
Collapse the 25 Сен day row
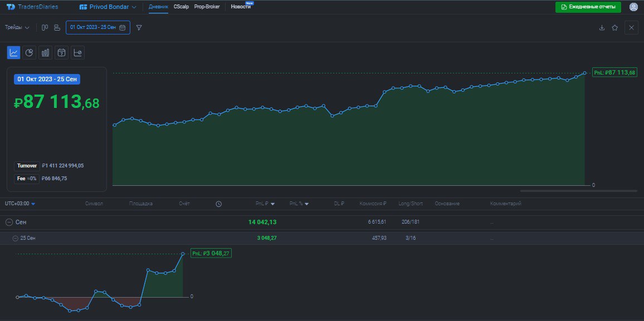pos(15,238)
